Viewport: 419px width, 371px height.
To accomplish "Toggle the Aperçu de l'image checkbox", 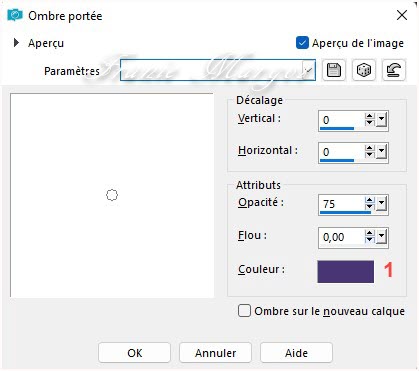I will pyautogui.click(x=302, y=43).
